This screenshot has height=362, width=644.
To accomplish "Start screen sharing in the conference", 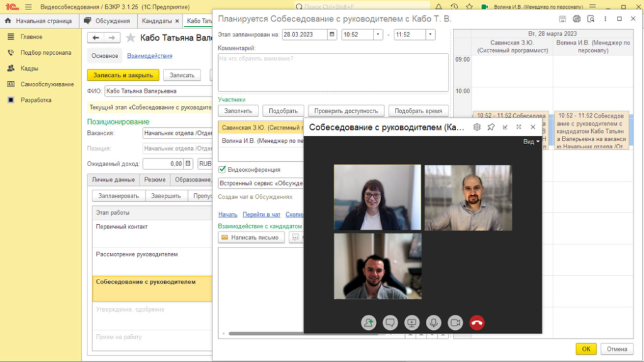I will pyautogui.click(x=411, y=323).
